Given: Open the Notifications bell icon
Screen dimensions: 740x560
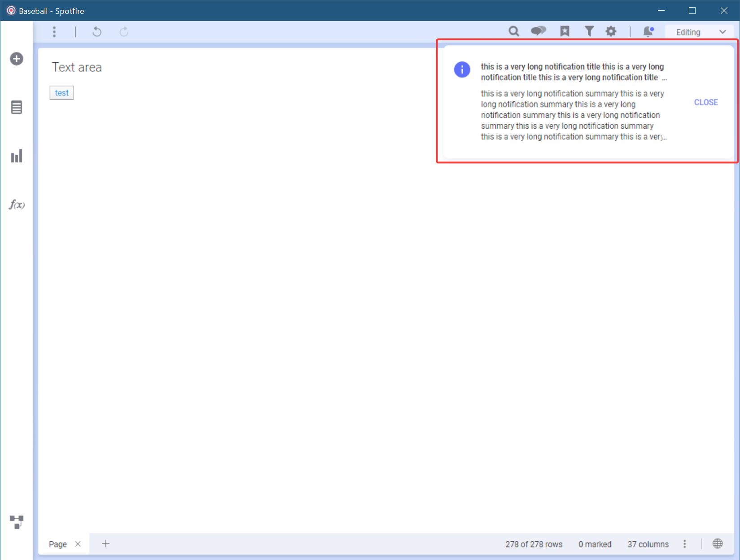Looking at the screenshot, I should pyautogui.click(x=648, y=31).
